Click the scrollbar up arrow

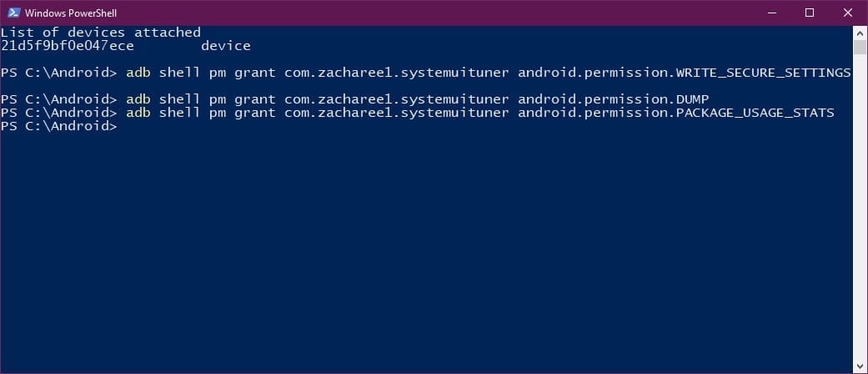point(860,33)
